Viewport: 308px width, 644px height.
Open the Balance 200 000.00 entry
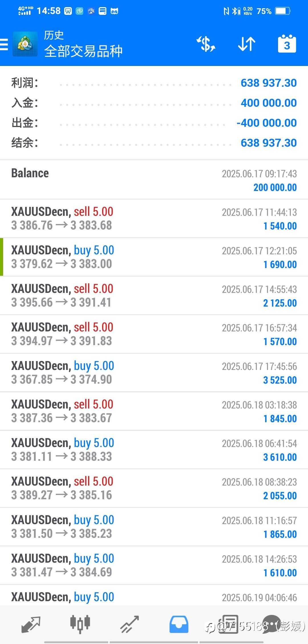154,180
